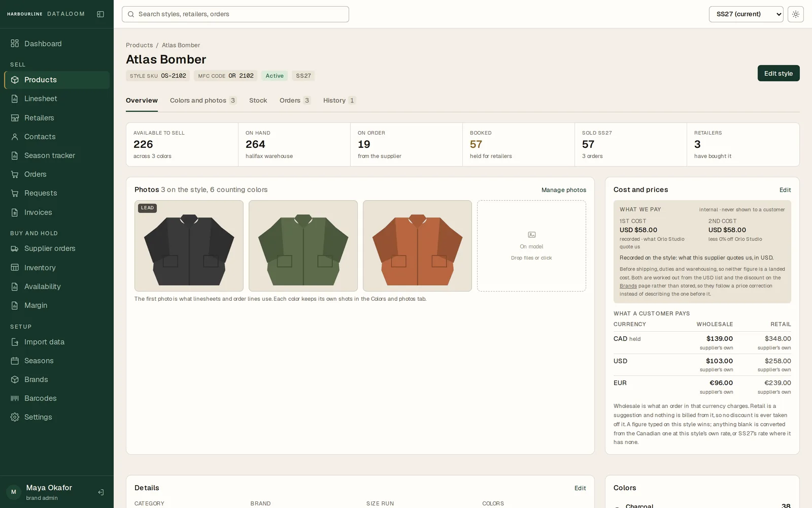812x508 pixels.
Task: Switch to the Stock tab
Action: pyautogui.click(x=258, y=101)
